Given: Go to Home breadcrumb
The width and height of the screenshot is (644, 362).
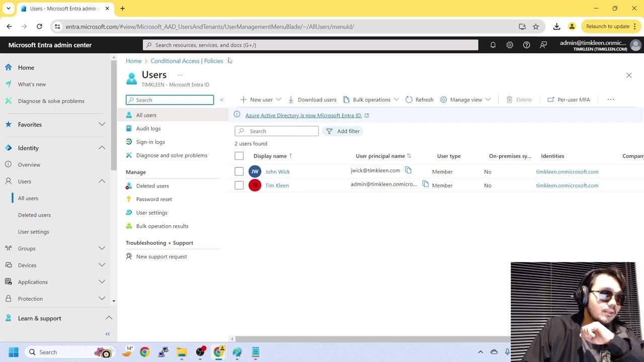Looking at the screenshot, I should (x=133, y=61).
